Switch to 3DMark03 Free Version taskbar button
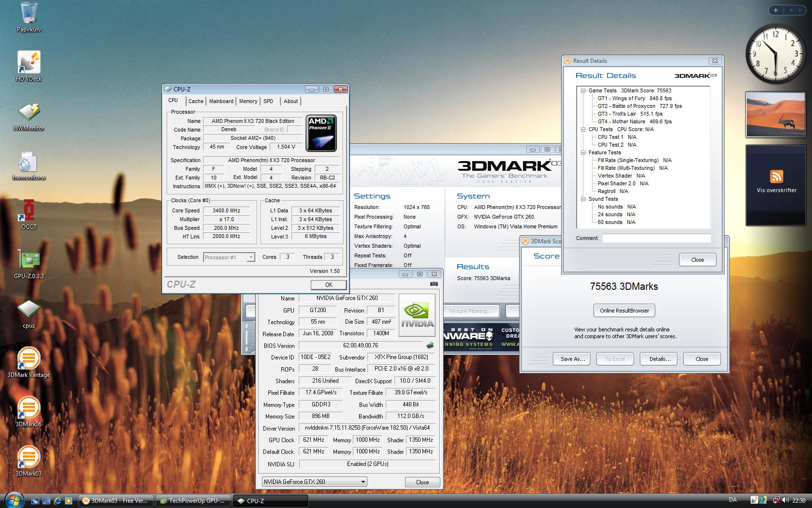 pyautogui.click(x=116, y=501)
